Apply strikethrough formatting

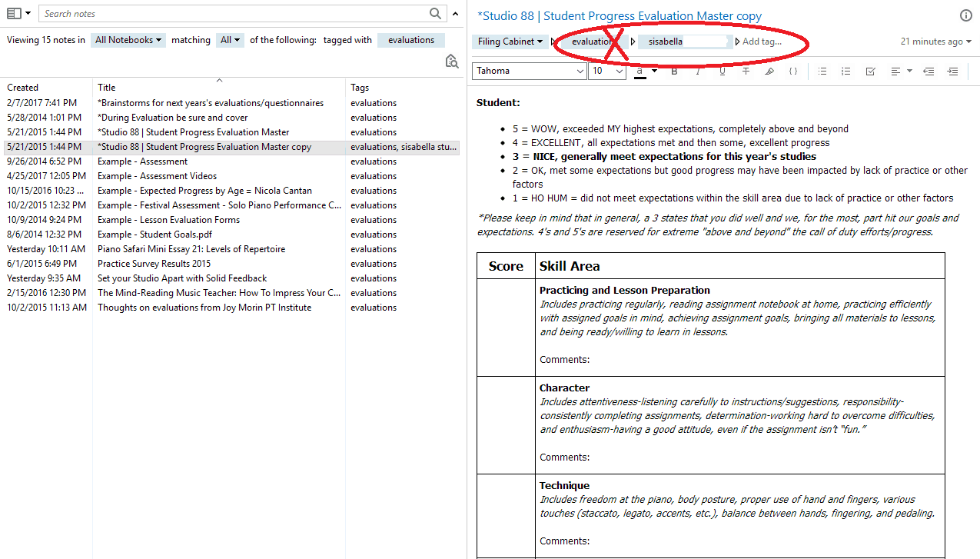pos(746,72)
